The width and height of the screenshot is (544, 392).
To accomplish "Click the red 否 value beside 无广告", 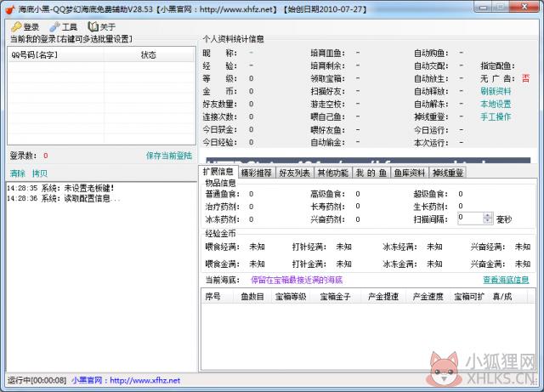I will 525,78.
